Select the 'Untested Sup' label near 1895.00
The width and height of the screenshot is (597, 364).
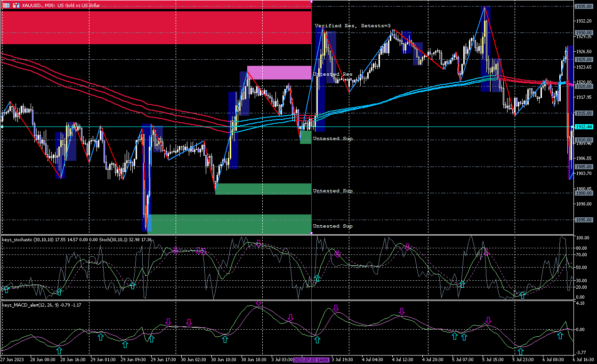coord(333,226)
